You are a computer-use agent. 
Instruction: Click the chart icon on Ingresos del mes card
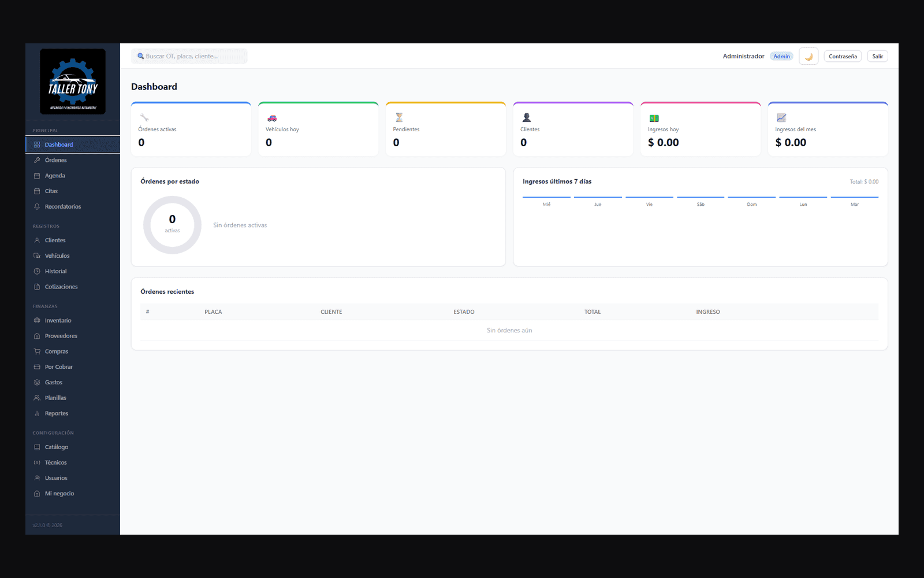(x=781, y=118)
